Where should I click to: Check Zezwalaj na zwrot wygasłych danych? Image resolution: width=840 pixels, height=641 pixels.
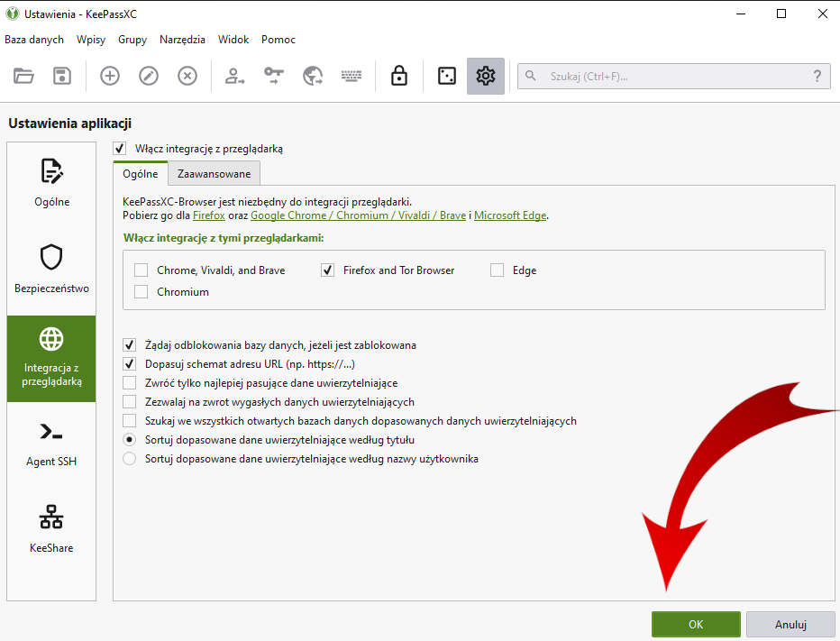point(129,402)
